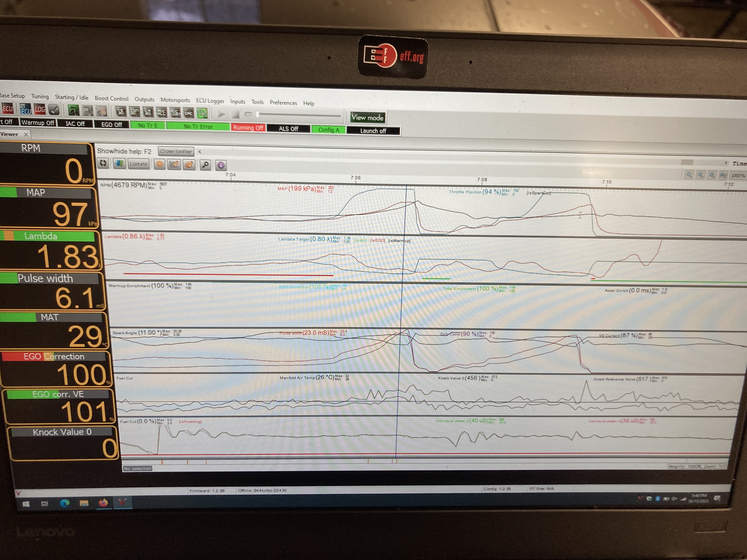Screen dimensions: 747x560
Task: Click the fit-width zoom icon
Action: [723, 175]
